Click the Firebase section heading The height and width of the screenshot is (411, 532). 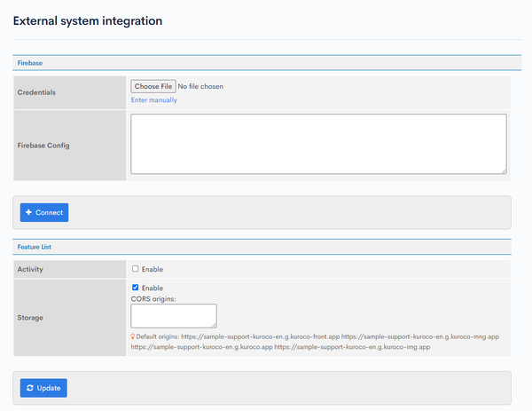(x=30, y=63)
